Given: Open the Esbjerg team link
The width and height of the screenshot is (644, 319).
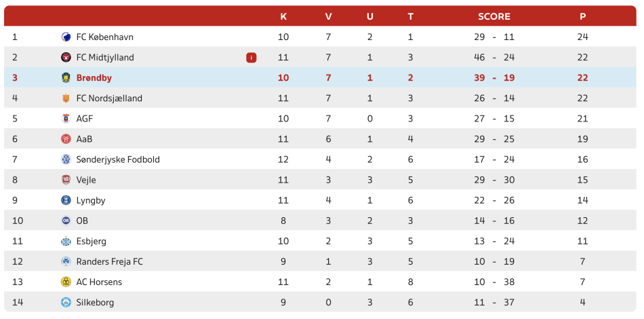Looking at the screenshot, I should pyautogui.click(x=92, y=242).
